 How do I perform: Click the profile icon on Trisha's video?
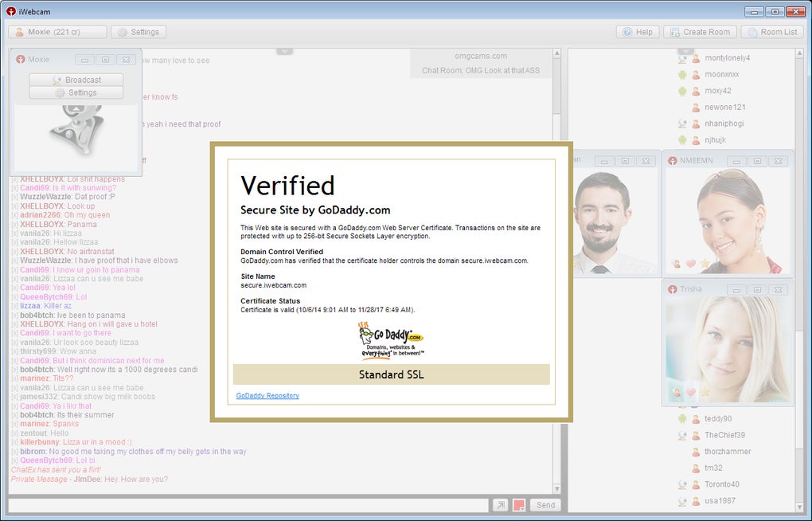(677, 393)
